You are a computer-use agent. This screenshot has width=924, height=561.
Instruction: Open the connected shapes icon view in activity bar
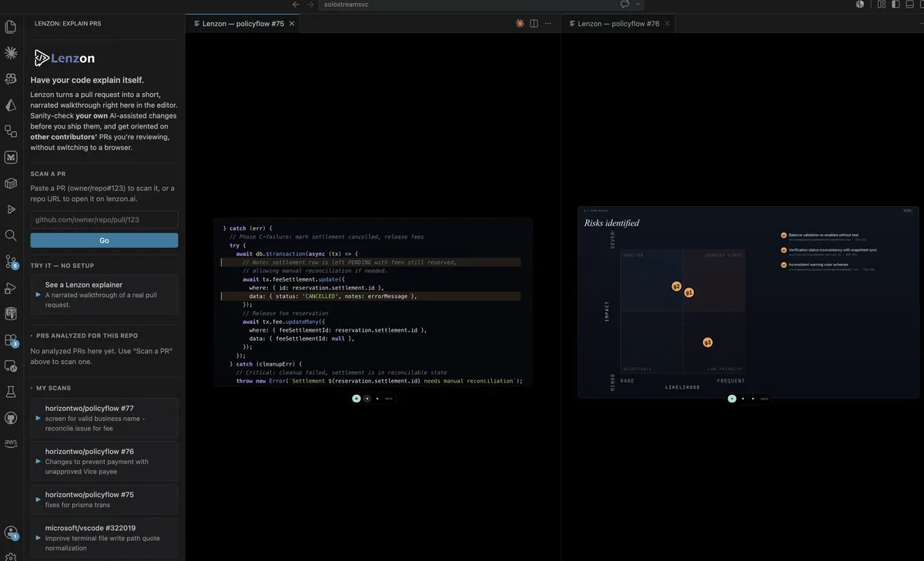click(x=11, y=131)
